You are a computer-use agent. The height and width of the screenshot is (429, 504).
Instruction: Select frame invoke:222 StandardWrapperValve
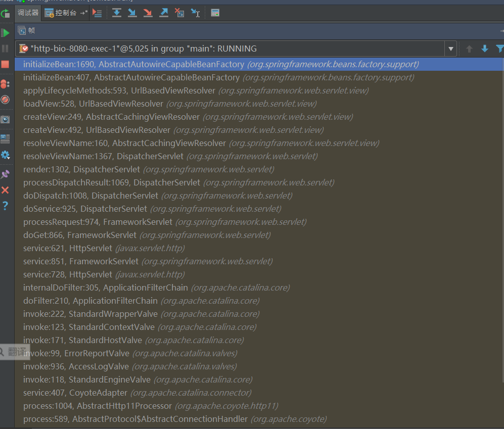click(258, 314)
